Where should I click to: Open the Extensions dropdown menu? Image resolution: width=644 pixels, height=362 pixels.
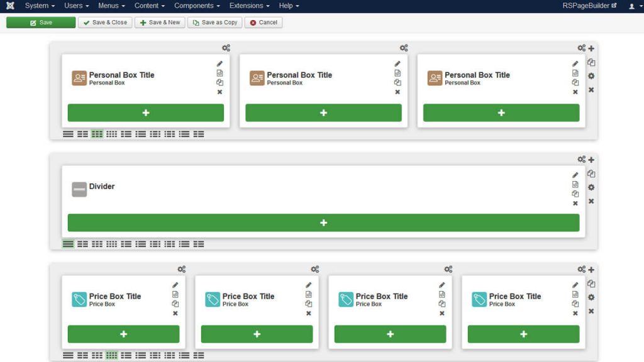(x=249, y=6)
